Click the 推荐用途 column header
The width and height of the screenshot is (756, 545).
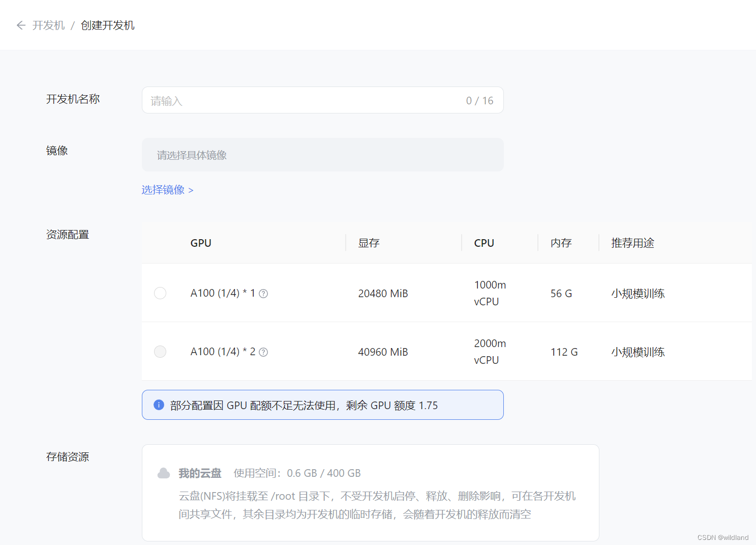point(632,243)
